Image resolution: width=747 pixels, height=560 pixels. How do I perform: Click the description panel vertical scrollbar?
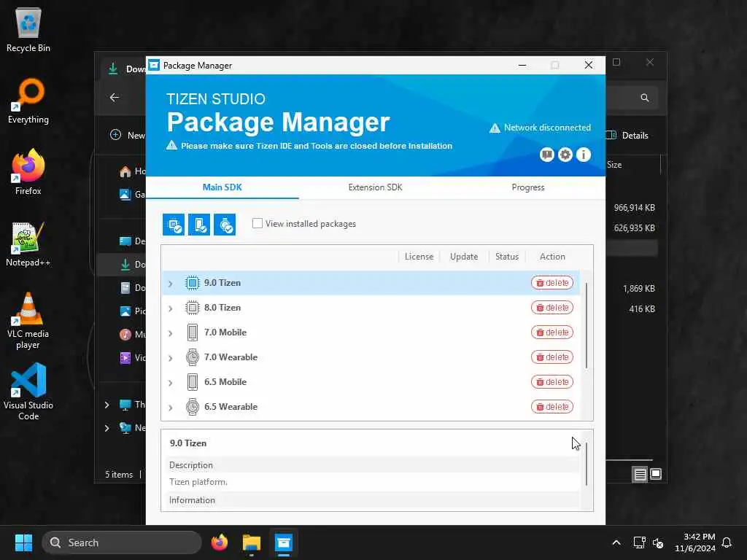(587, 464)
